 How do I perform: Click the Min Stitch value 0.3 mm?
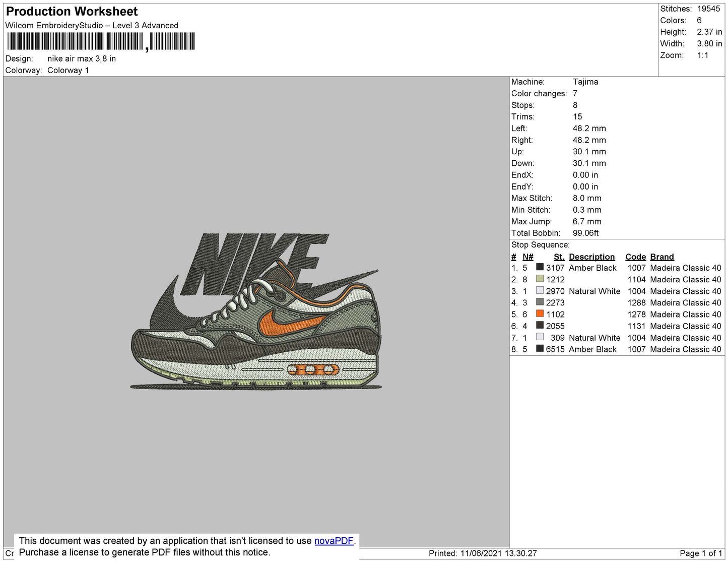click(x=587, y=210)
